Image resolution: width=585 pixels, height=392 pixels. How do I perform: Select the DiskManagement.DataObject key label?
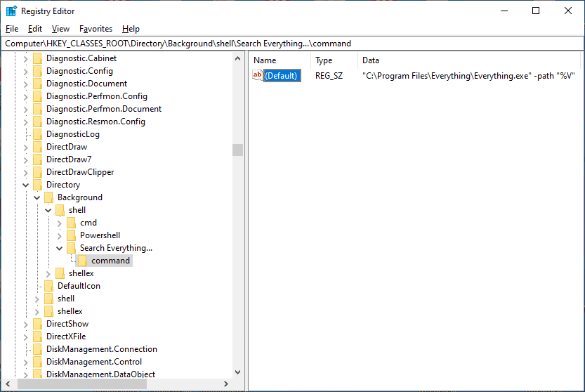[100, 374]
